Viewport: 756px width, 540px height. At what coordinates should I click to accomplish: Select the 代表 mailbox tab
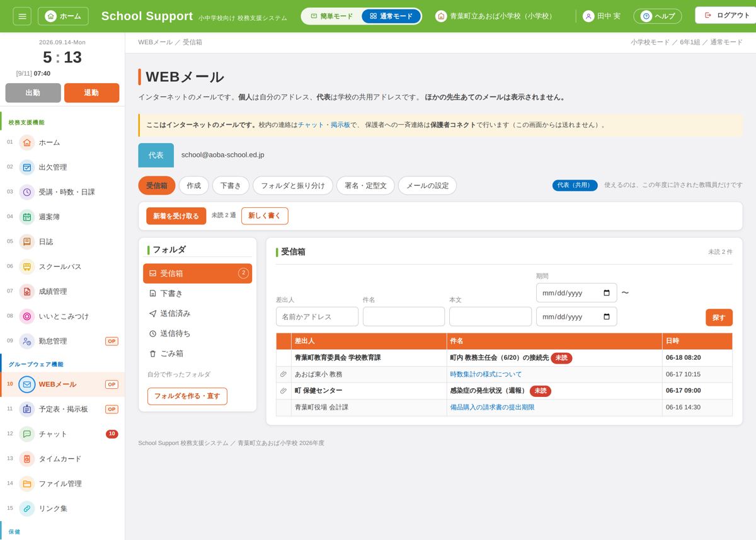click(156, 155)
